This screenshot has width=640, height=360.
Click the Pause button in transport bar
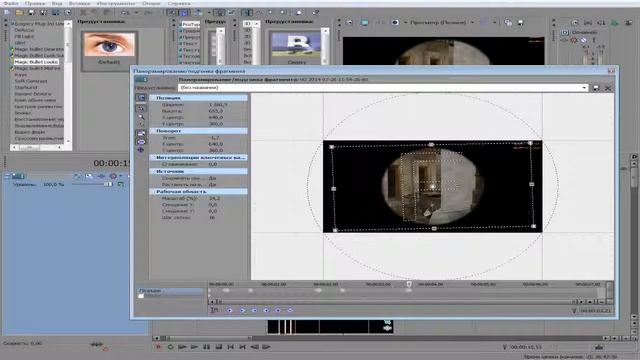(x=207, y=347)
